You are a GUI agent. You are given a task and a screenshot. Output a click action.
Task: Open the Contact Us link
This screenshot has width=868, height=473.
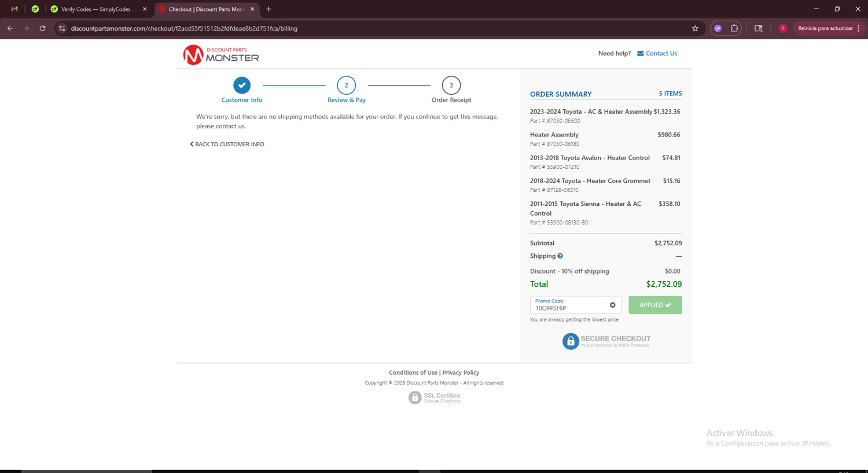click(x=661, y=53)
